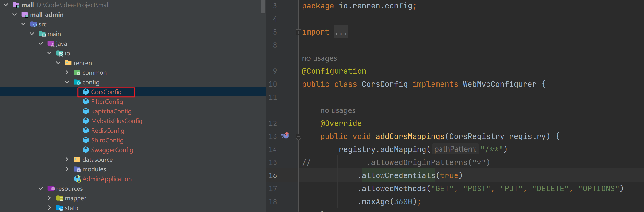Click the java sources root icon
Image resolution: width=644 pixels, height=212 pixels.
pos(51,44)
